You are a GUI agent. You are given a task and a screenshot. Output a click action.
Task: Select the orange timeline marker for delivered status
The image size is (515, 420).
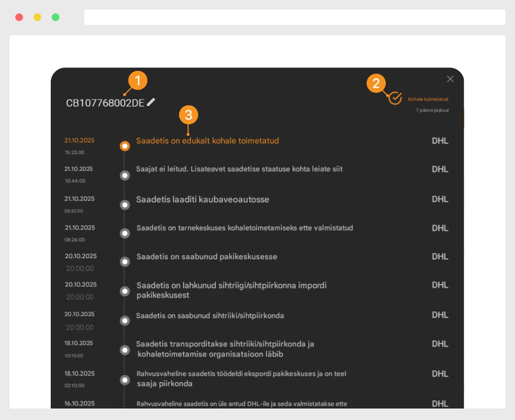[125, 146]
